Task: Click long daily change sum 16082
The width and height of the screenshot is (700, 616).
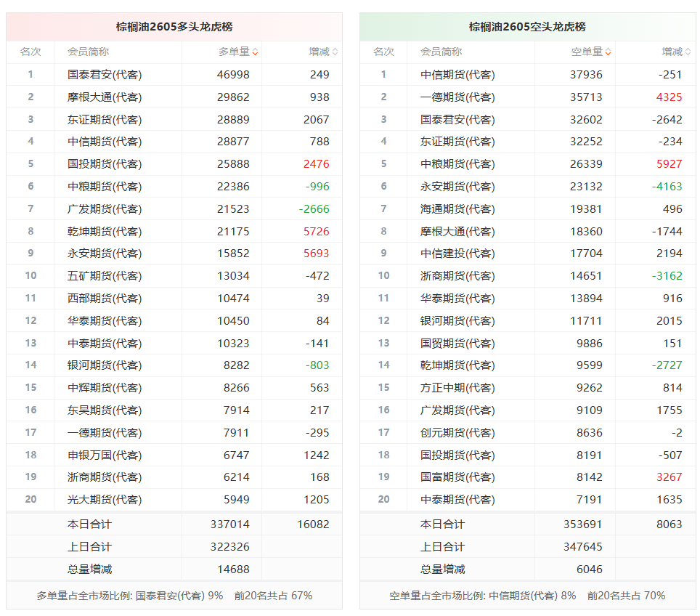Action: coord(313,524)
